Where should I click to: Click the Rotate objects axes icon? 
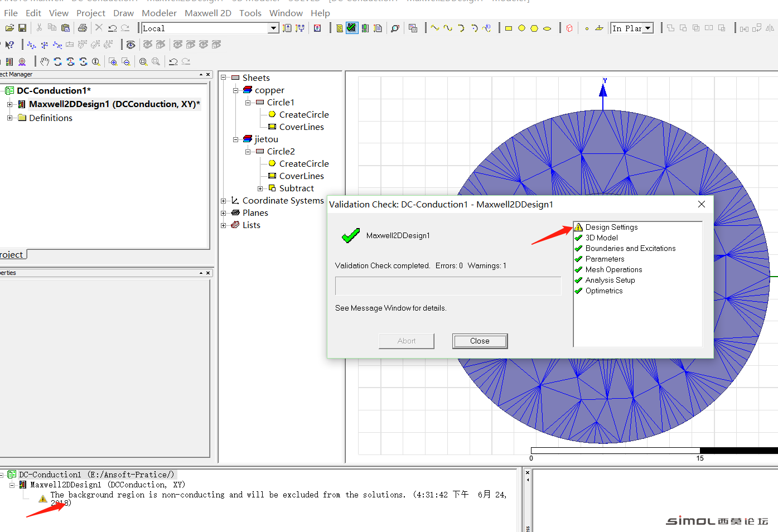[x=45, y=45]
